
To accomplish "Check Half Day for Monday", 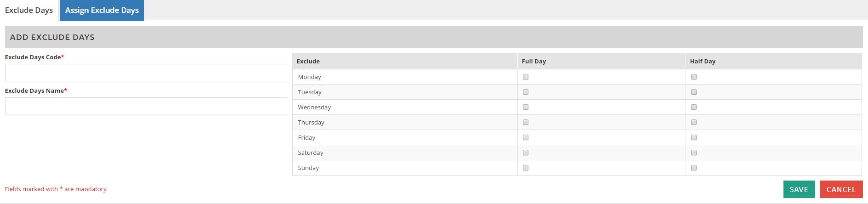I will 694,77.
